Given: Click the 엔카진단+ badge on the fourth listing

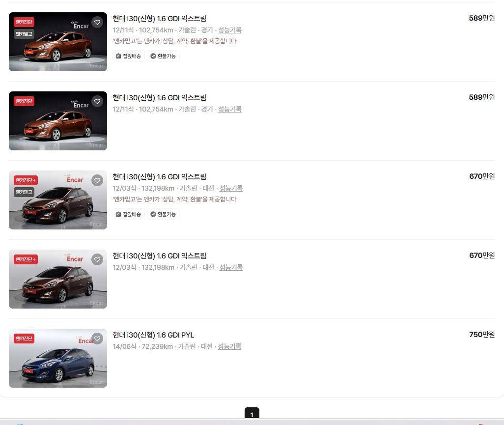Looking at the screenshot, I should (x=26, y=259).
